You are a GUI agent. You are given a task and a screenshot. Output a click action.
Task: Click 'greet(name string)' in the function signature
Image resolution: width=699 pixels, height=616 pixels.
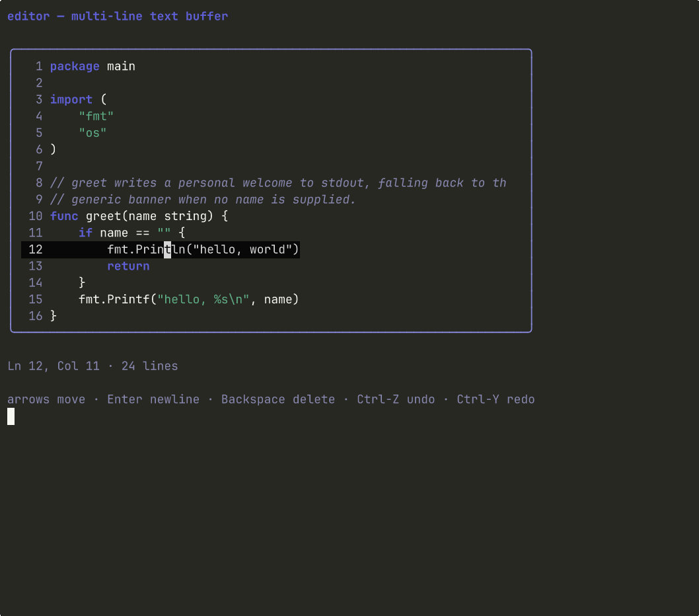tap(150, 216)
